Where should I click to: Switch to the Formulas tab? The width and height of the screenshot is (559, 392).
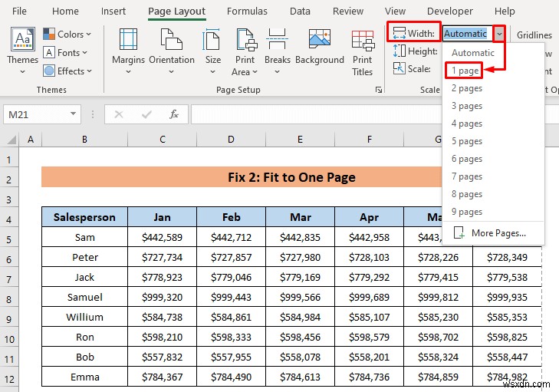tap(247, 12)
